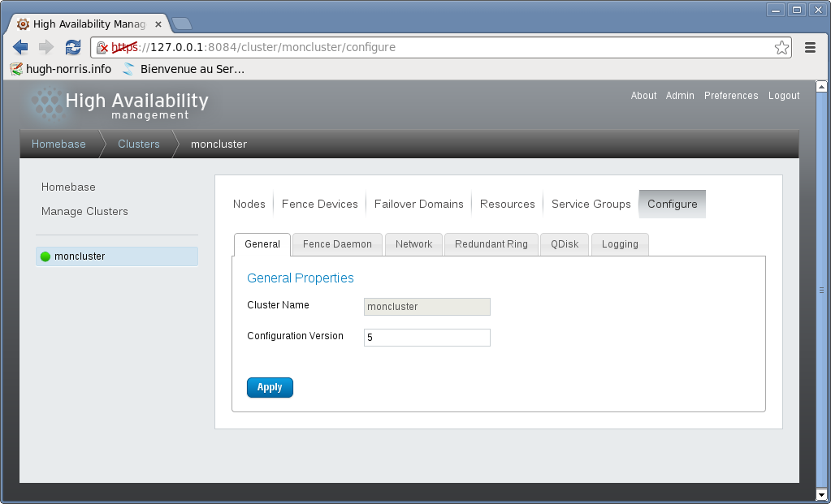This screenshot has height=504, width=831.
Task: Click the green moncluster status icon
Action: [45, 256]
